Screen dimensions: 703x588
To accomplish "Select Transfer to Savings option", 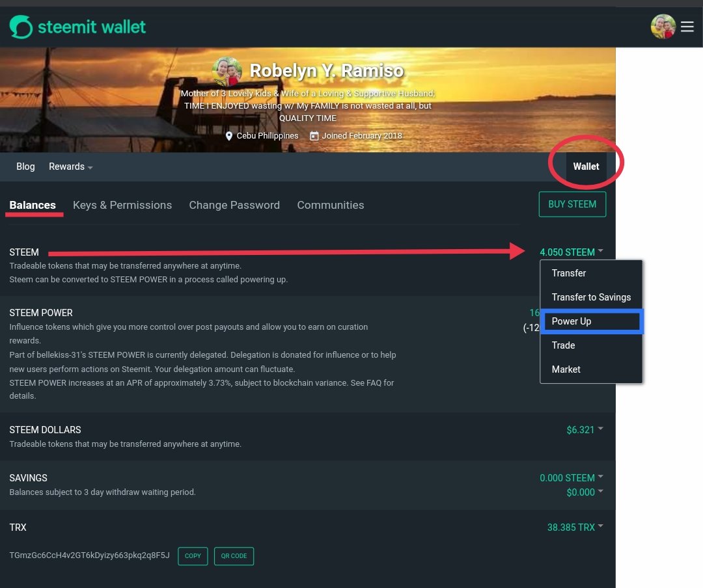I will click(591, 297).
